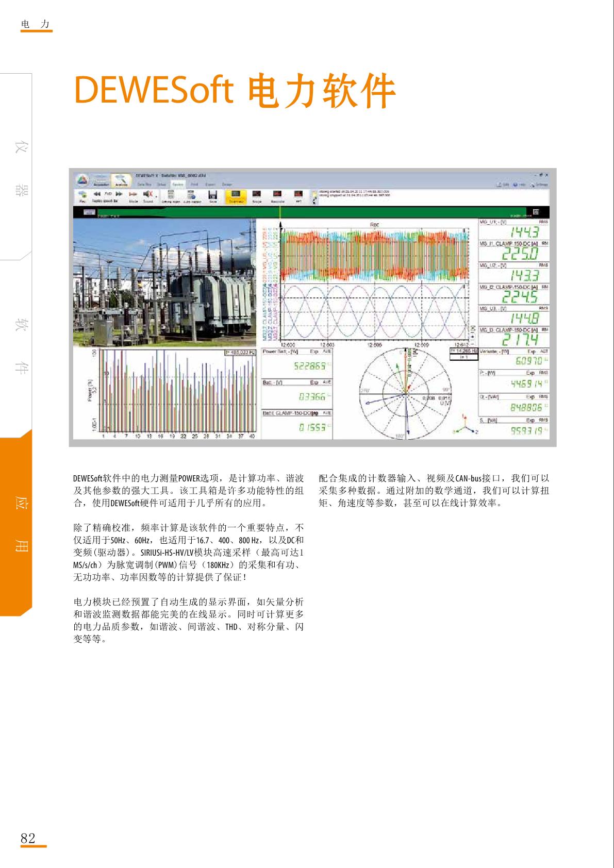The height and width of the screenshot is (868, 614).
Task: Click the rewind replay speed arrow
Action: coord(97,194)
